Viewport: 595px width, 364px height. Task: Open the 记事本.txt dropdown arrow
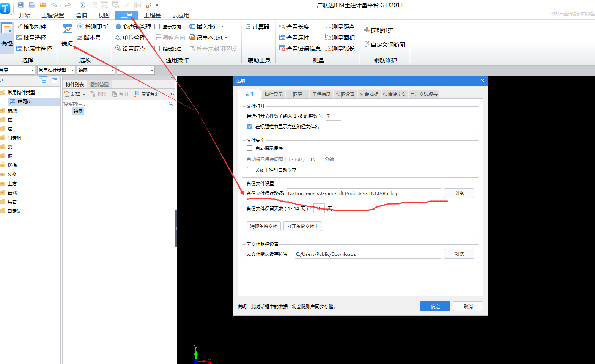[x=226, y=38]
